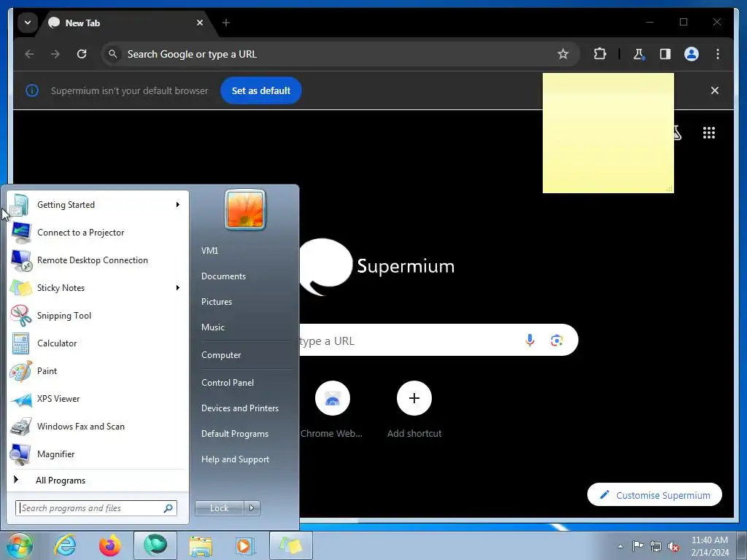Open Pictures library
Screen dimensions: 747x560
(x=216, y=302)
